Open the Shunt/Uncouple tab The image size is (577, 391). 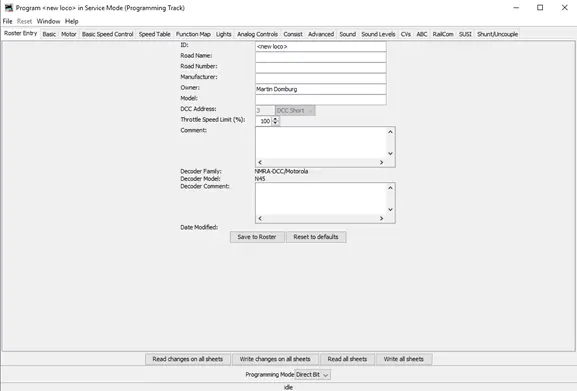point(498,34)
